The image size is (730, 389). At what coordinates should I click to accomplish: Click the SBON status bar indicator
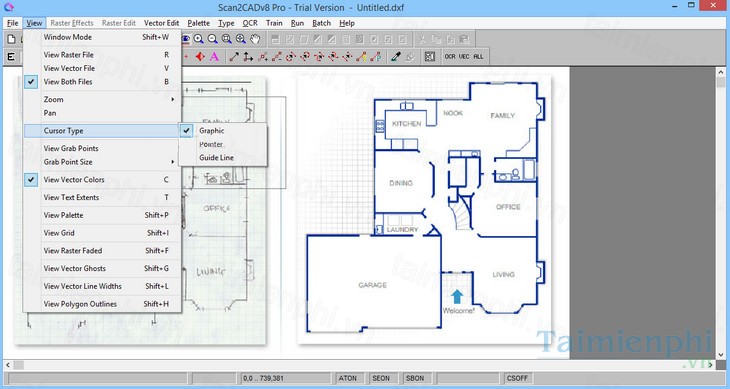[x=415, y=378]
